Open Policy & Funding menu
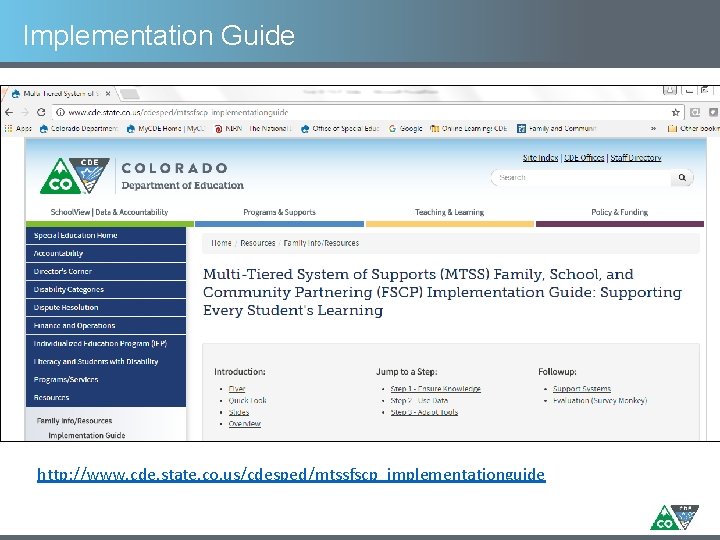720x540 pixels. (x=619, y=212)
